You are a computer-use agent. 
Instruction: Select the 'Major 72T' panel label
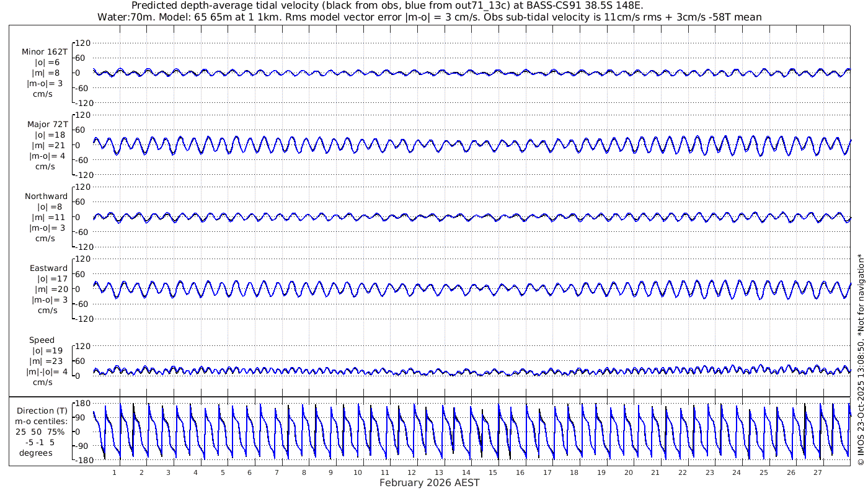pyautogui.click(x=47, y=124)
